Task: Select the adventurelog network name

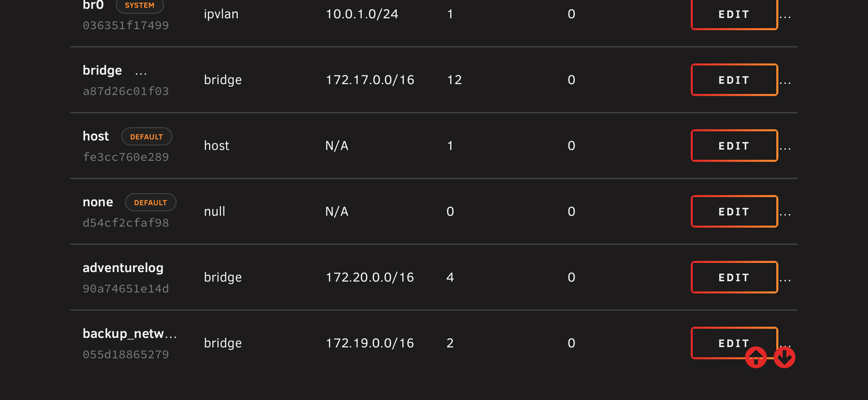Action: tap(123, 268)
